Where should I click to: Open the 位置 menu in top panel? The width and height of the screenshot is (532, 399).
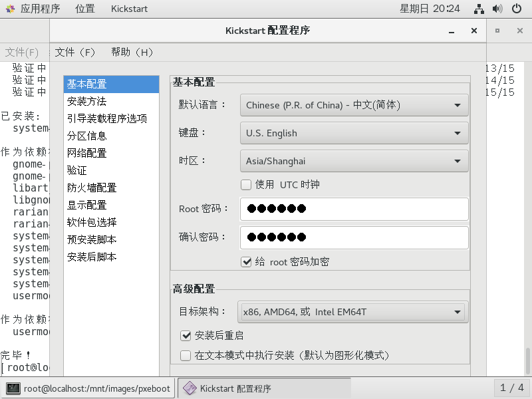[x=85, y=9]
